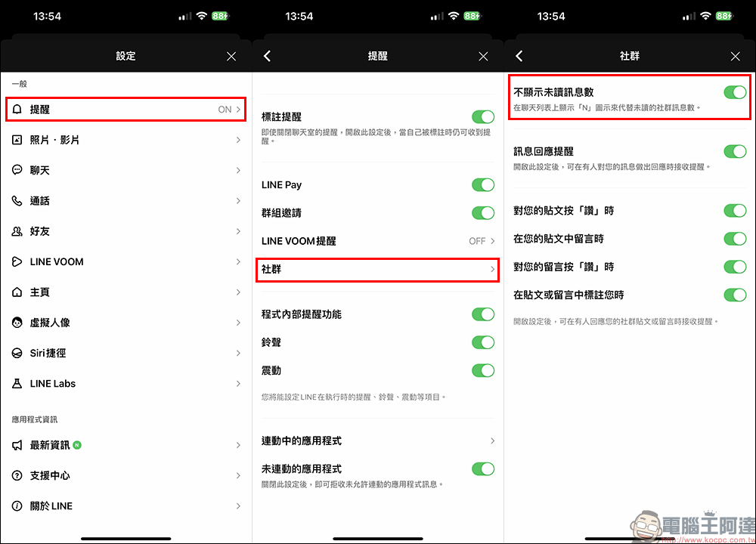Open chevron on 好友 row
The image size is (756, 544).
point(238,231)
